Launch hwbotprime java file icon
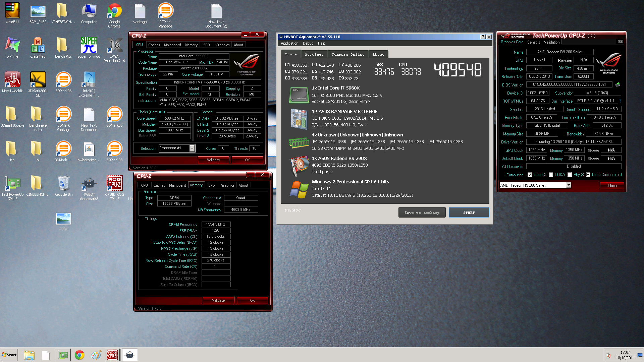Viewport: 644px width, 362px height. click(x=89, y=151)
